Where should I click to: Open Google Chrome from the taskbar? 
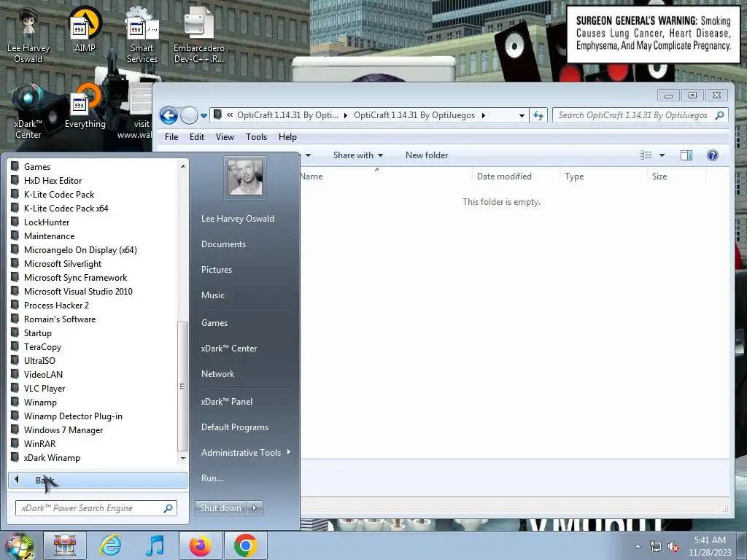coord(245,545)
